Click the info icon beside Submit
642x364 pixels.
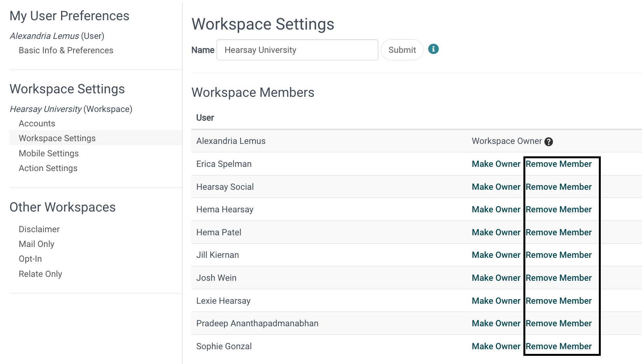(433, 49)
